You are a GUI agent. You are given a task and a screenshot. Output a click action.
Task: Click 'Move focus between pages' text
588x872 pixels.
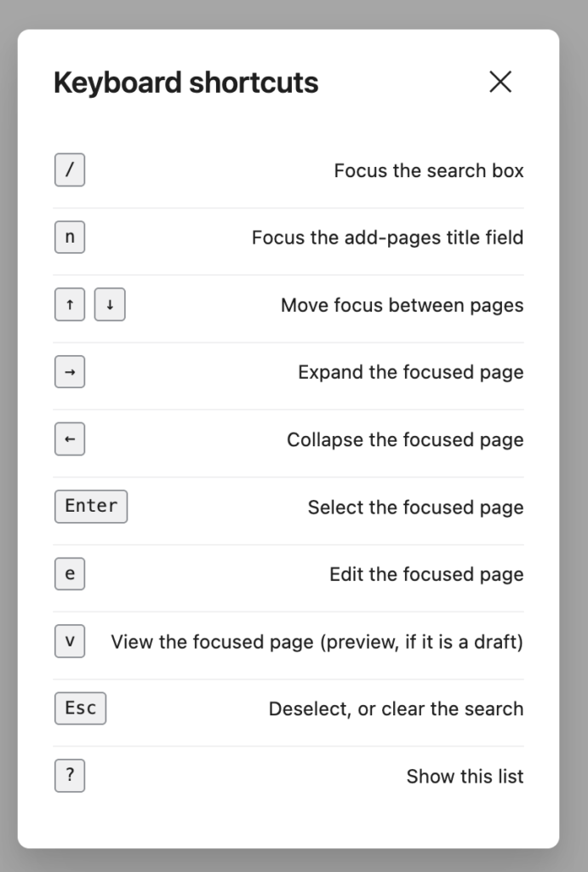[402, 306]
